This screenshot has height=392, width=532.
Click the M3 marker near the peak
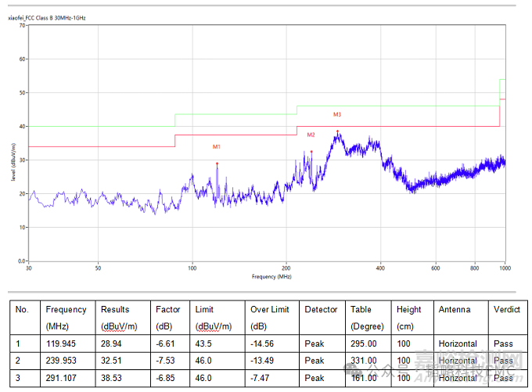pos(337,115)
